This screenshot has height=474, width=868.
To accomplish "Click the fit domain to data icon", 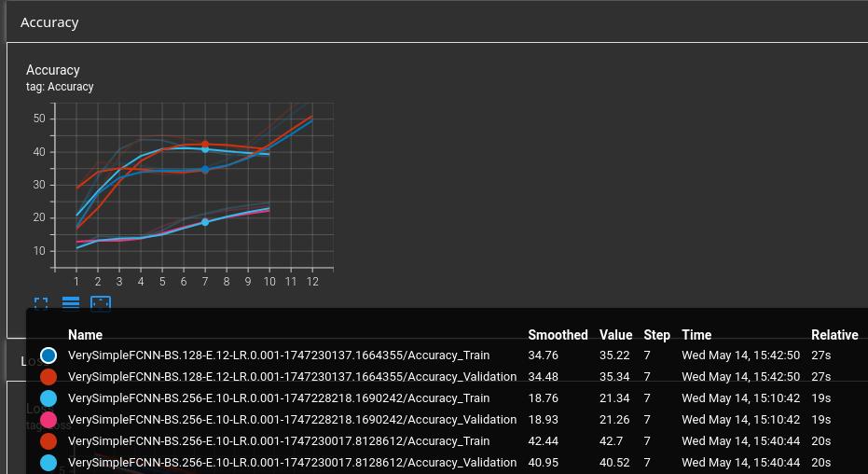I will pos(101,303).
